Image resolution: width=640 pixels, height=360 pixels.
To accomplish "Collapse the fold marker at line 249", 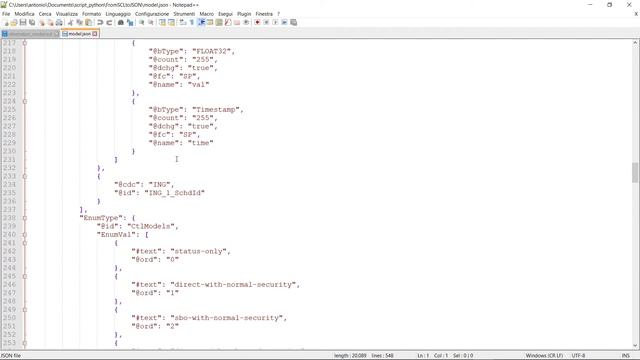I will tap(24, 309).
